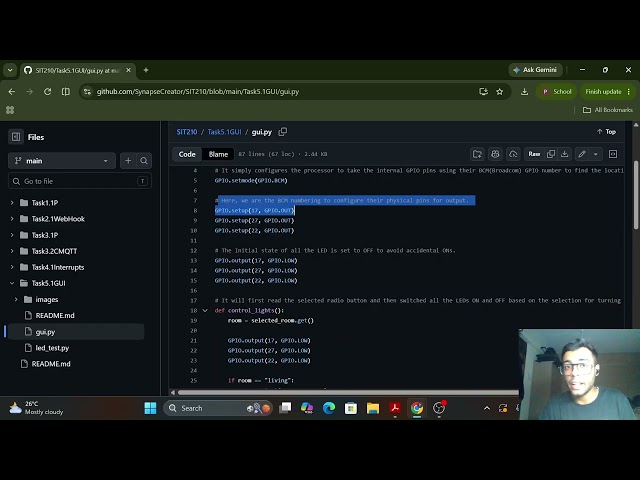This screenshot has height=480, width=640.
Task: Open the cloud icon in the file toolbar
Action: click(513, 154)
